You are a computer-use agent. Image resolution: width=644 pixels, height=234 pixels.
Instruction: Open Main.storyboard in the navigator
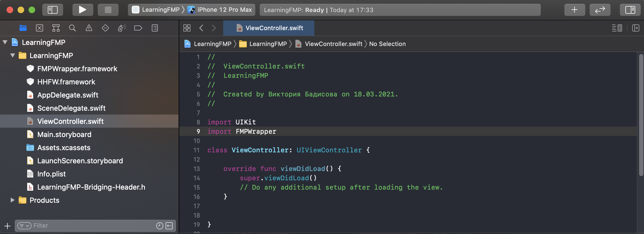(64, 135)
